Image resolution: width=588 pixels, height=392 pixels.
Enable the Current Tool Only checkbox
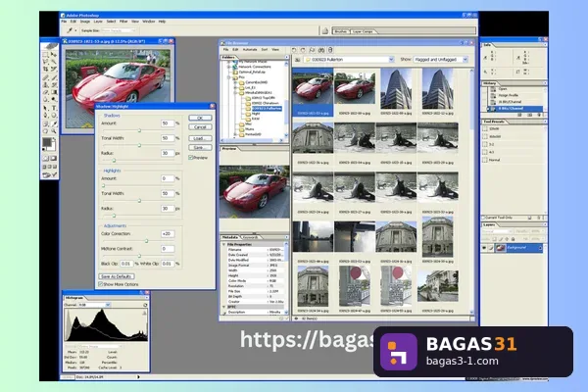point(483,218)
